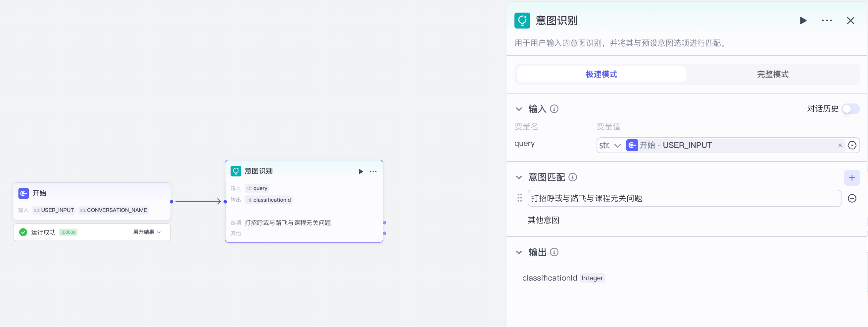Image resolution: width=868 pixels, height=327 pixels.
Task: Open the info tooltip beside 意图匹配
Action: coord(572,177)
